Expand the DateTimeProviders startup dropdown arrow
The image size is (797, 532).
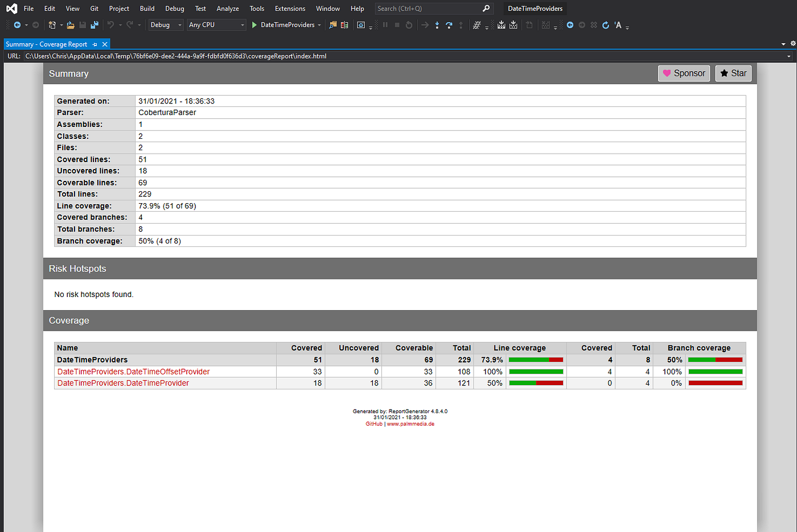point(319,25)
